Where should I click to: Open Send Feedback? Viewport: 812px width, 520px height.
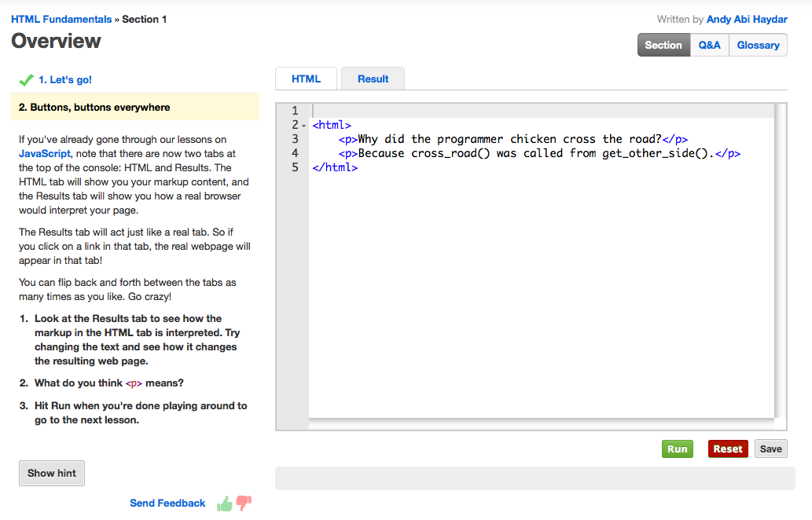[167, 503]
